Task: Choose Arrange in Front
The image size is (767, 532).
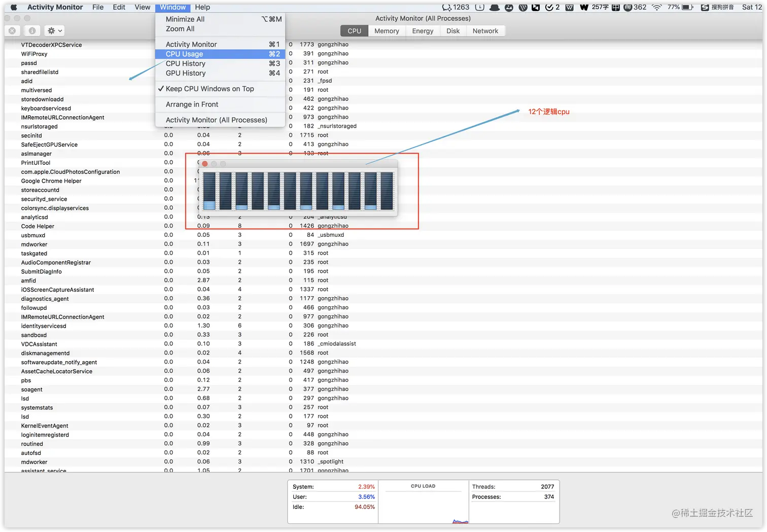Action: [x=220, y=104]
